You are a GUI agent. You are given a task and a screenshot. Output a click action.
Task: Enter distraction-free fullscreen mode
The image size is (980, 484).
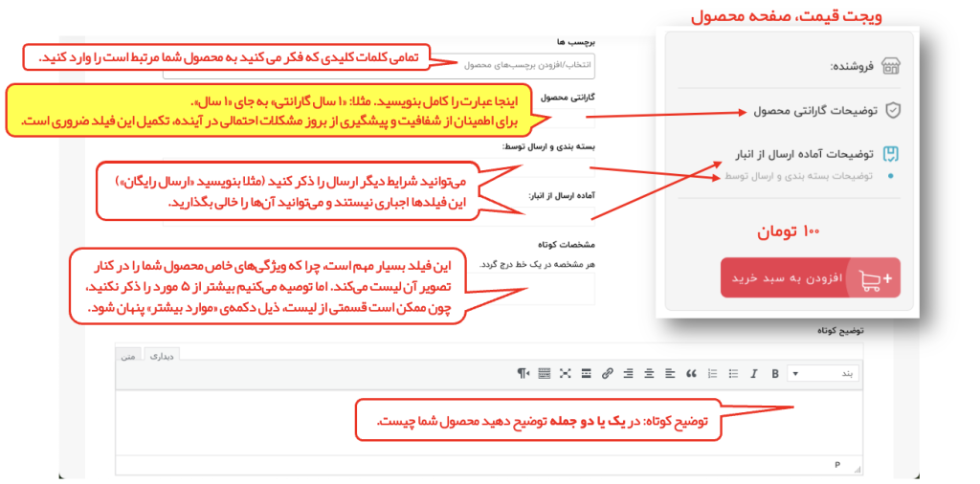(565, 373)
